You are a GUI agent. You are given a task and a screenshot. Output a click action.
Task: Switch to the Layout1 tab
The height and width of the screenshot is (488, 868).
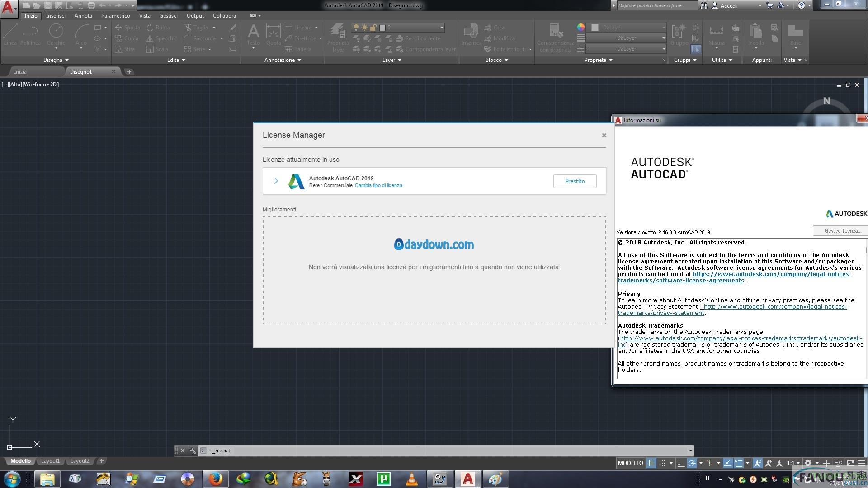pyautogui.click(x=50, y=461)
